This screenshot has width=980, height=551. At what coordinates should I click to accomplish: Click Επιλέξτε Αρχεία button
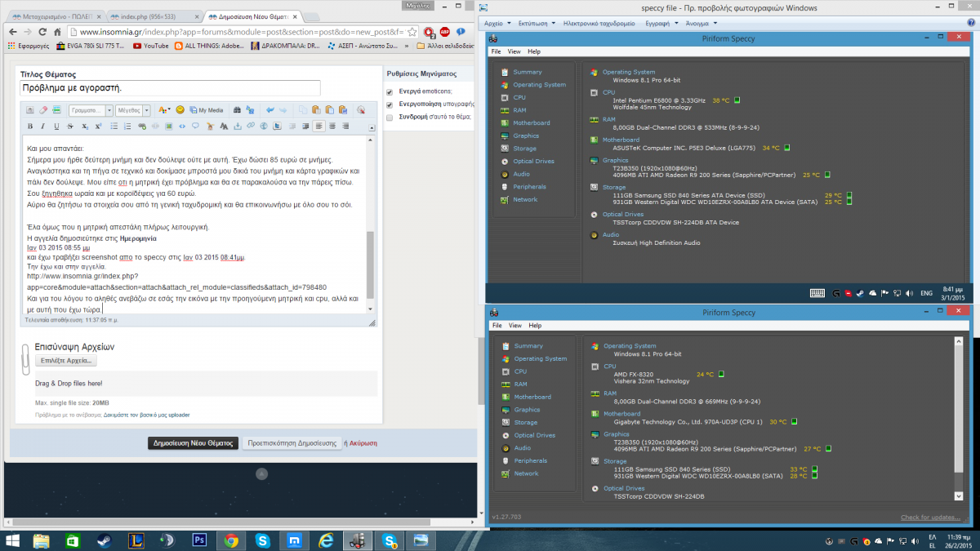point(65,360)
